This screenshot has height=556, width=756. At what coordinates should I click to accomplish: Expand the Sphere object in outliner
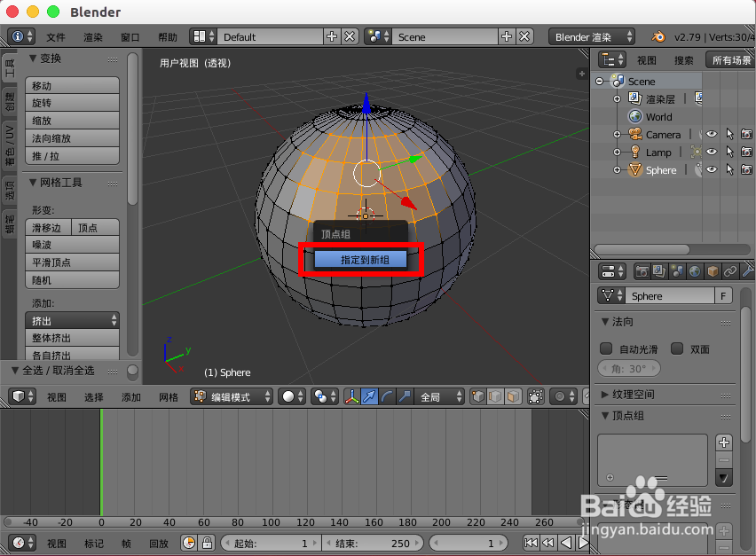pos(618,170)
